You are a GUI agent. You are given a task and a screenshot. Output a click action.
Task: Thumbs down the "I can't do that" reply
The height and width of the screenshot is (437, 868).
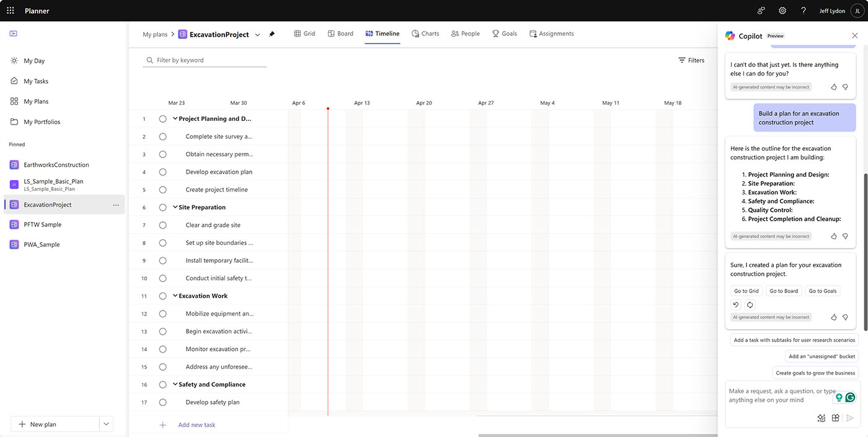tap(845, 87)
